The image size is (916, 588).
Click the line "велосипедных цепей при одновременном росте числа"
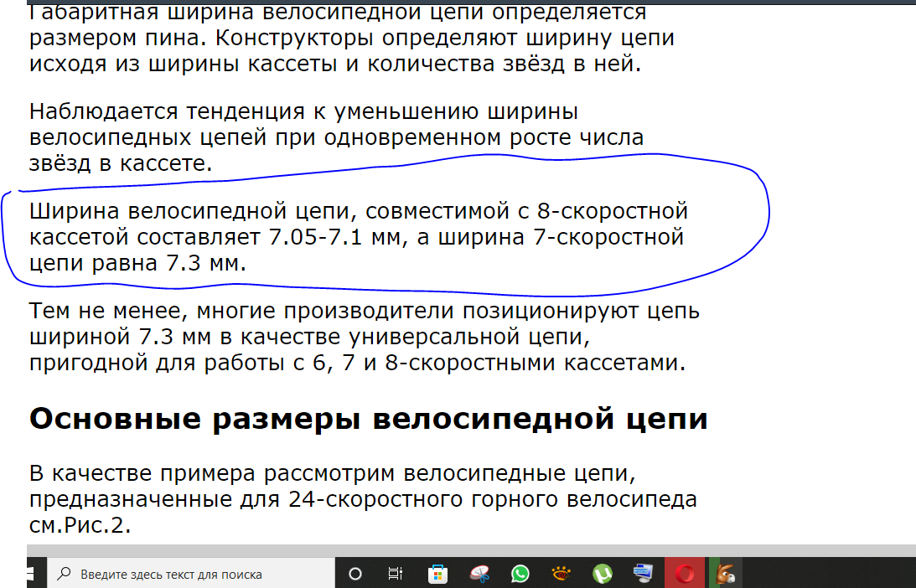coord(337,138)
